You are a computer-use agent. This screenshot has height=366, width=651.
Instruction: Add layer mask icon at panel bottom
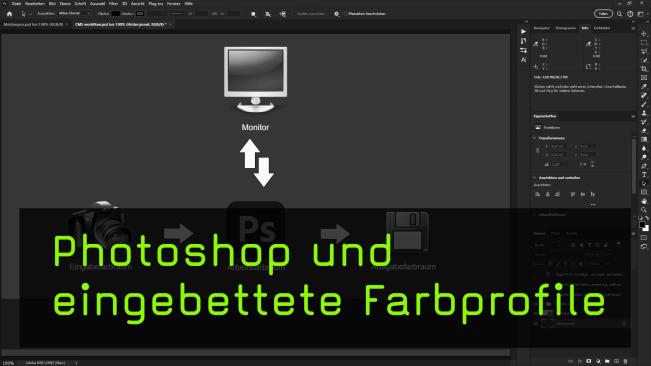[x=589, y=361]
